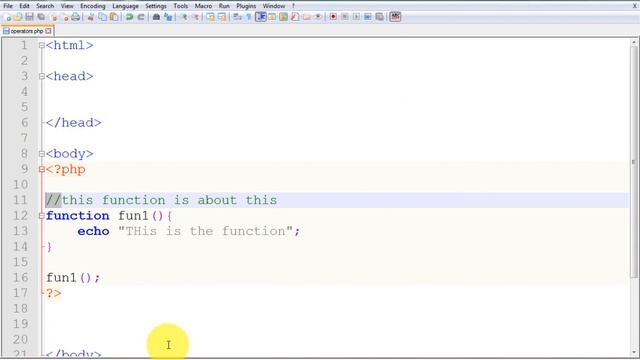Viewport: 640px width, 360px height.
Task: Collapse the php block fold marker
Action: tap(42, 169)
